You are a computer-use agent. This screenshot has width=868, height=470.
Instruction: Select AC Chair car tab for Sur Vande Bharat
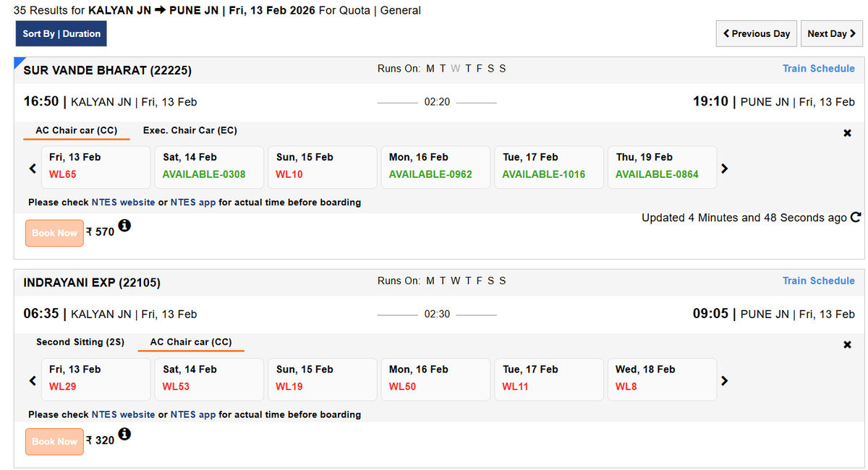point(77,131)
